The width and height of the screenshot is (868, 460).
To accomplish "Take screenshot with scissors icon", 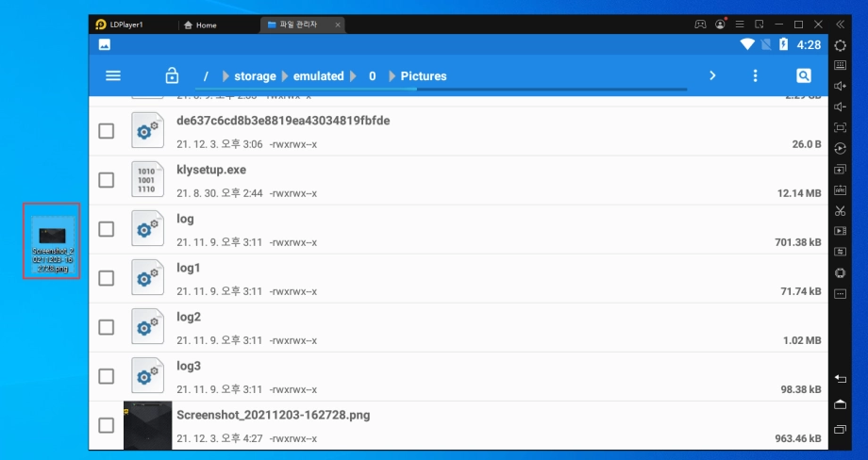I will pos(841,210).
